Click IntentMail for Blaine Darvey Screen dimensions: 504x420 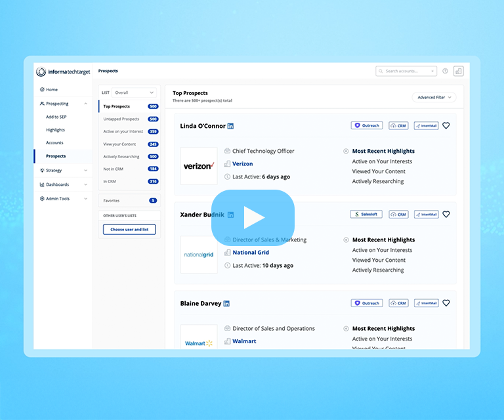pyautogui.click(x=426, y=303)
